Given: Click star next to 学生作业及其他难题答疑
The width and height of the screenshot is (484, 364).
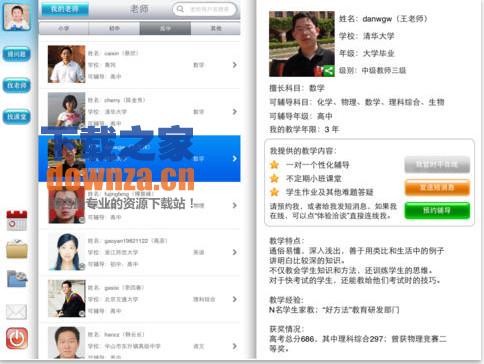Looking at the screenshot, I should point(274,192).
